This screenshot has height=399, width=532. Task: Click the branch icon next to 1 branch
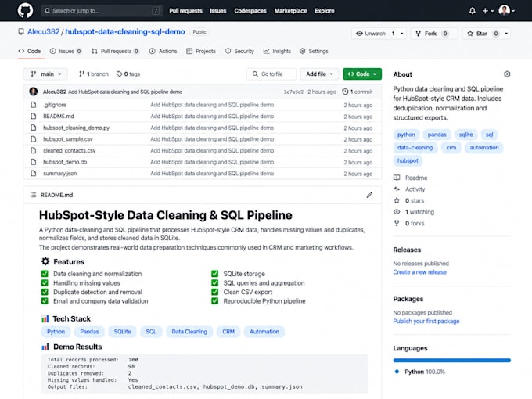click(x=81, y=74)
